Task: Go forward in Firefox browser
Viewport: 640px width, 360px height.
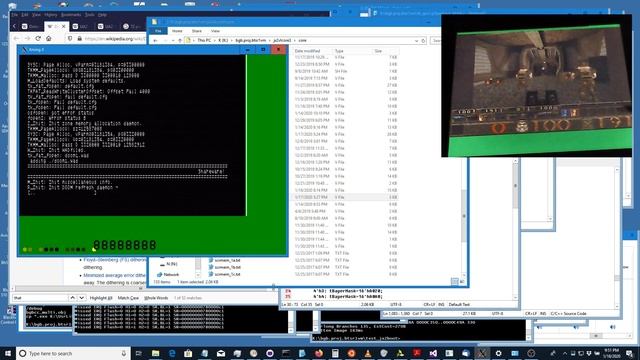Action: coord(27,38)
